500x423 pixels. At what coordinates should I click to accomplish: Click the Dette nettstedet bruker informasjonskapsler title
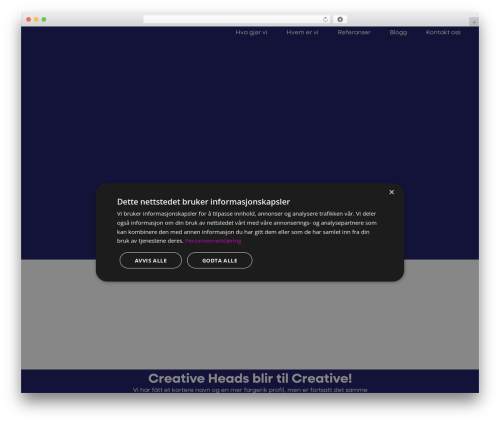203,202
